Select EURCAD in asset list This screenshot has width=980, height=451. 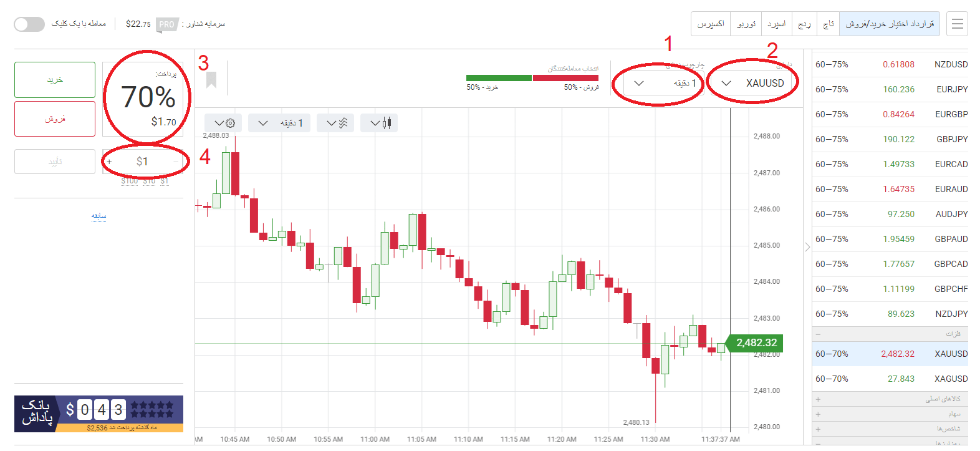click(x=890, y=164)
